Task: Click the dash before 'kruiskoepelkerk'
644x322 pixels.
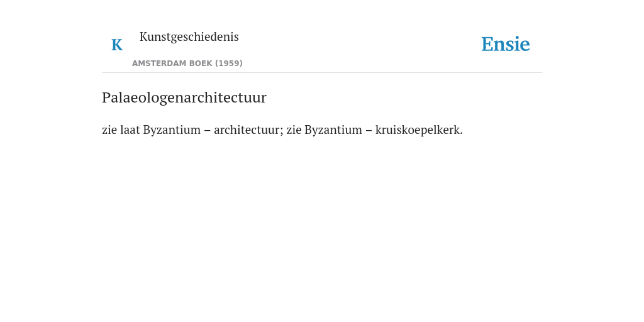Action: point(369,130)
